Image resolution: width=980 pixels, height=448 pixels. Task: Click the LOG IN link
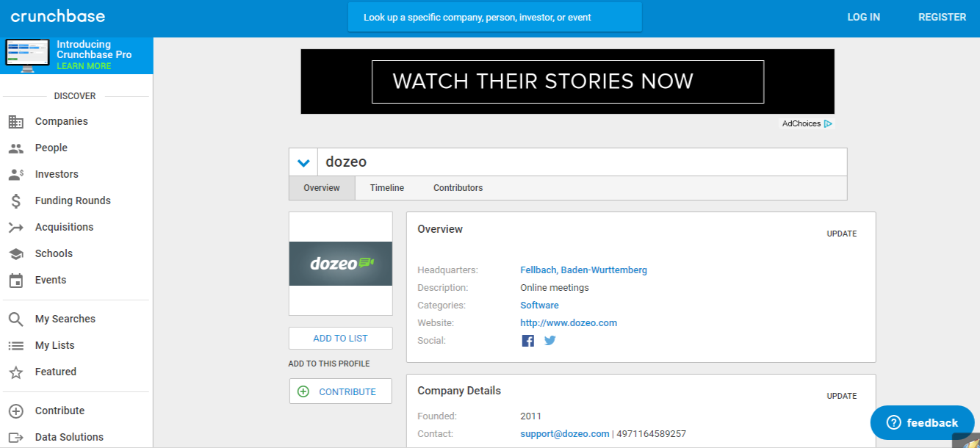click(x=864, y=17)
